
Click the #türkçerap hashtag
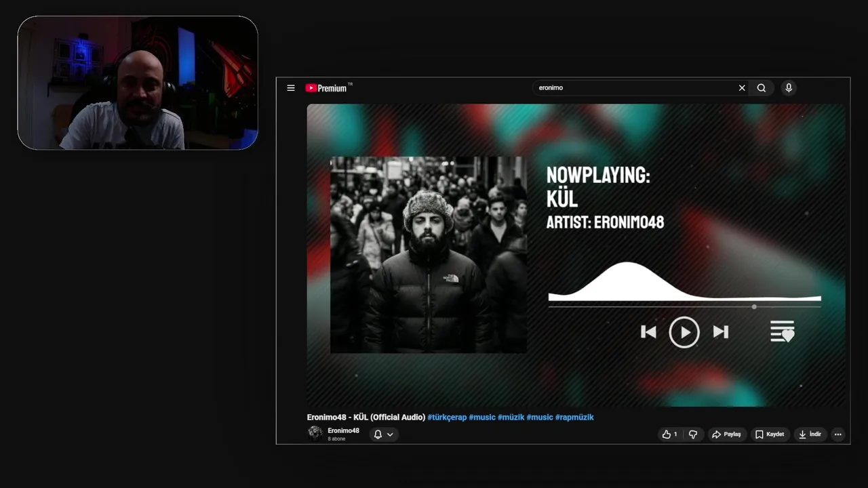447,418
